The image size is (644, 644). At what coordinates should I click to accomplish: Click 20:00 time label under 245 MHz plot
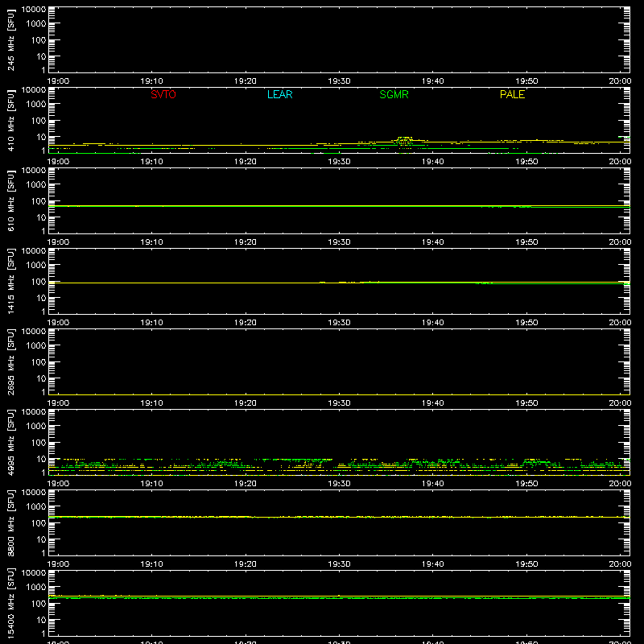620,81
